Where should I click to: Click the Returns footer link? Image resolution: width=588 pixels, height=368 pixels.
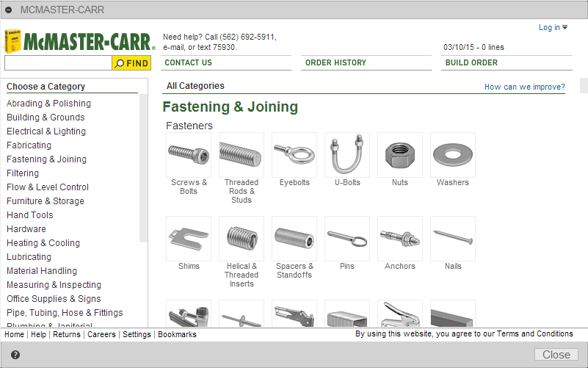pos(67,334)
